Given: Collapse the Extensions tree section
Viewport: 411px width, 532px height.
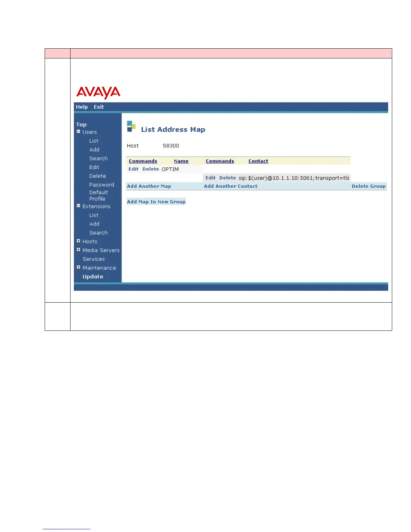Looking at the screenshot, I should [x=78, y=206].
